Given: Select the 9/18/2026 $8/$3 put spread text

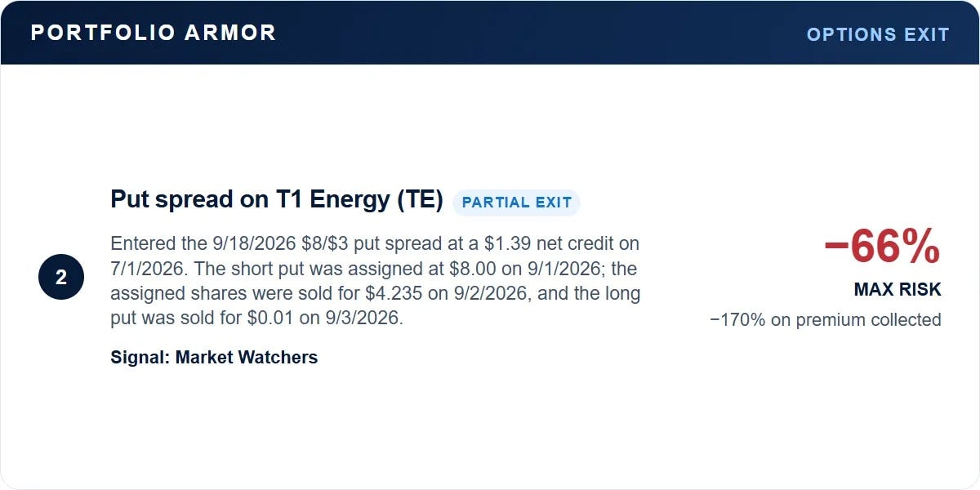Looking at the screenshot, I should click(x=304, y=243).
